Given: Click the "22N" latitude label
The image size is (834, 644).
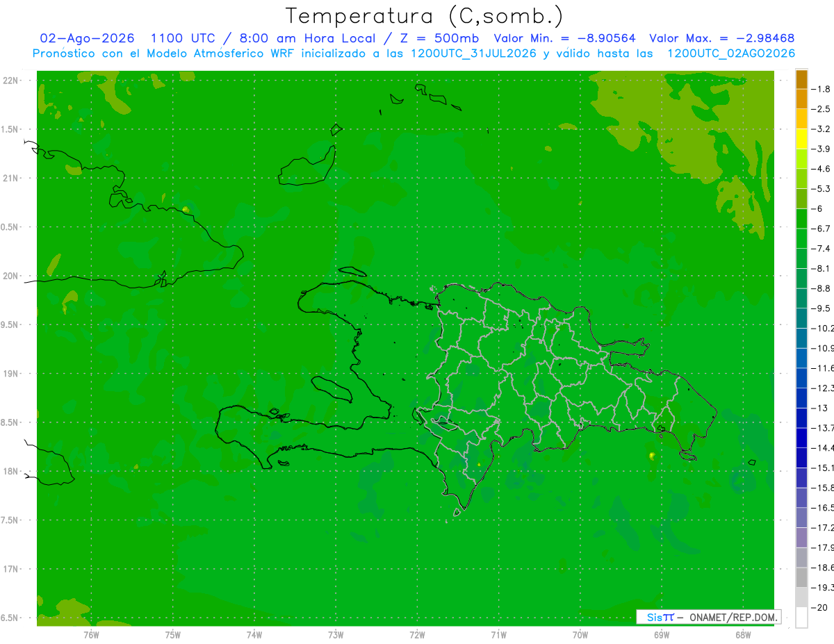Looking at the screenshot, I should click(10, 81).
